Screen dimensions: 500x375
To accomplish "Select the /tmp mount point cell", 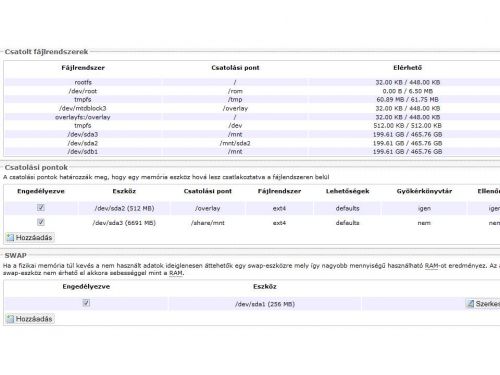I will [x=235, y=100].
